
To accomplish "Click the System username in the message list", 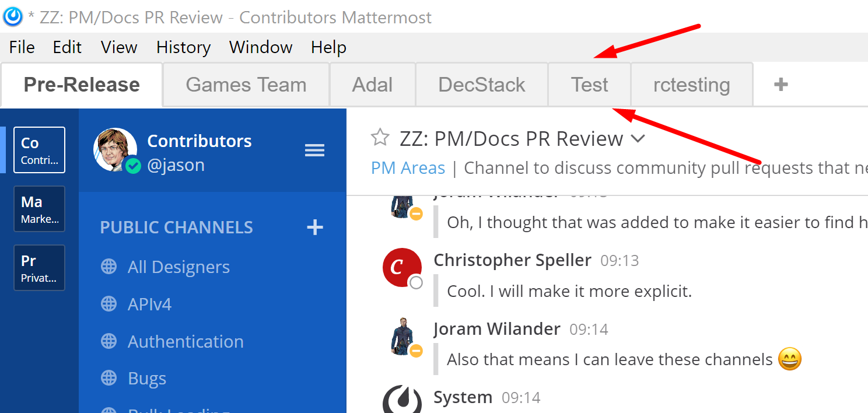I will [x=463, y=398].
